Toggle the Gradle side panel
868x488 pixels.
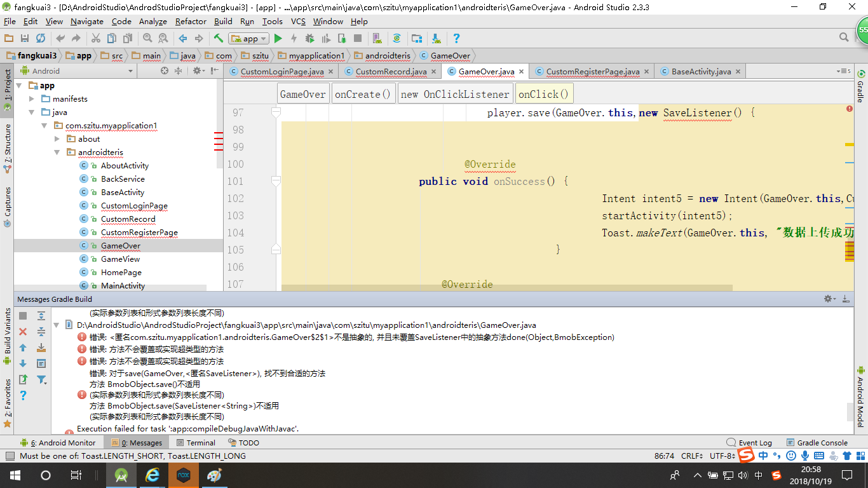pos(861,85)
